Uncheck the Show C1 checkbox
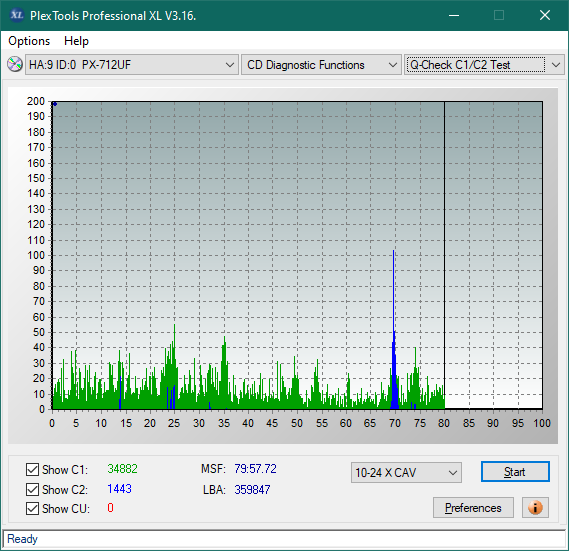 32,469
